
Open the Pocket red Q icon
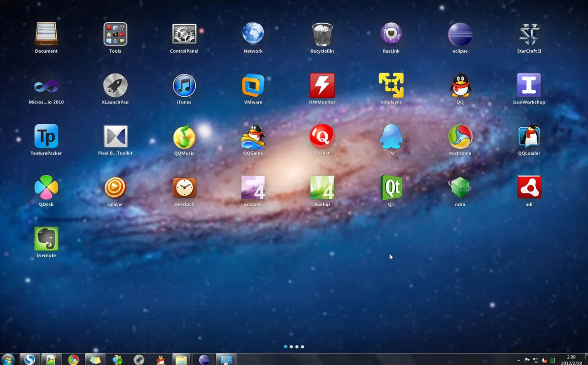(322, 136)
